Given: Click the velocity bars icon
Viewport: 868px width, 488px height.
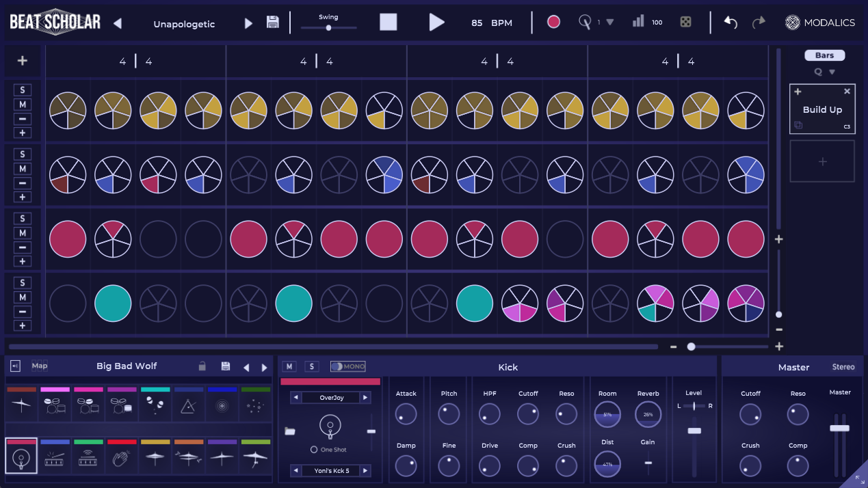Looking at the screenshot, I should coord(638,21).
